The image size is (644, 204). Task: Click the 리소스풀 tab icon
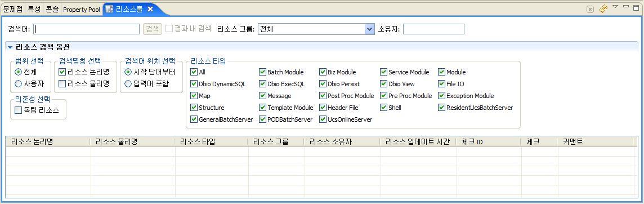pos(110,9)
